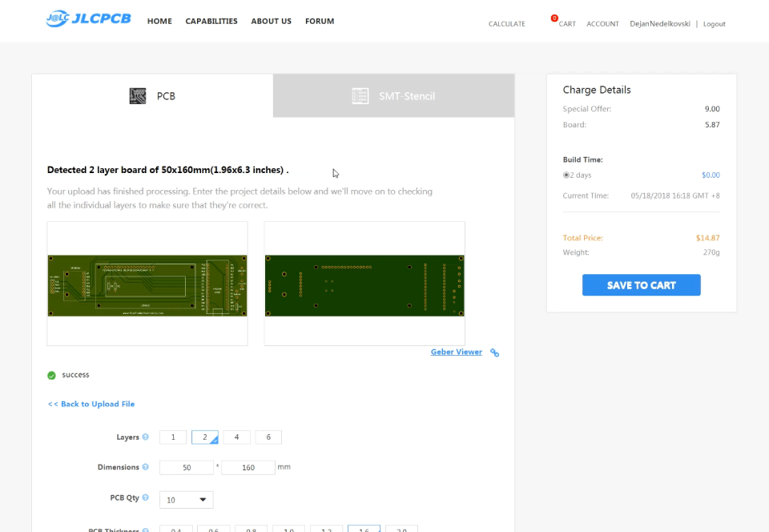Choose 1 layer option
Screen dimensions: 769x532
coord(173,437)
